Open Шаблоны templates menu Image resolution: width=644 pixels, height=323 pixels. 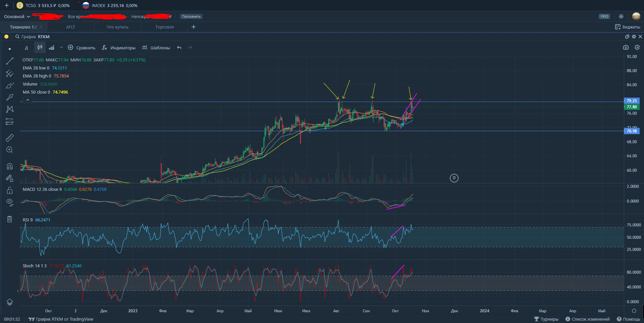[156, 48]
